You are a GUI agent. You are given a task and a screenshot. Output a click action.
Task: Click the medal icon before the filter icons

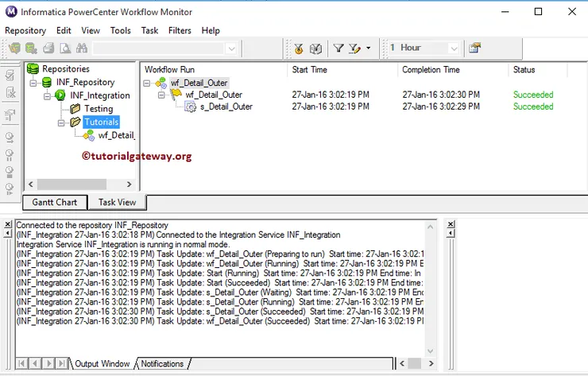pyautogui.click(x=299, y=48)
